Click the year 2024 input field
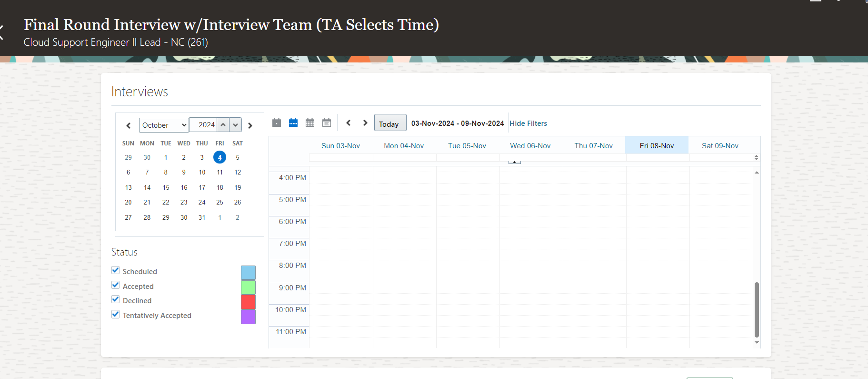The image size is (868, 379). pos(203,125)
